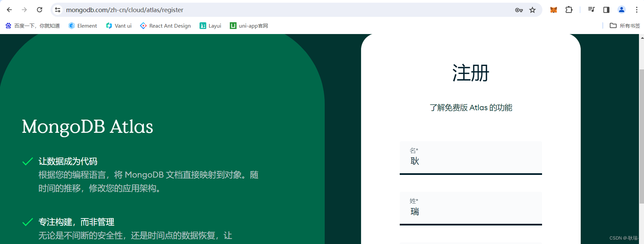Image resolution: width=644 pixels, height=244 pixels.
Task: Click checkmark icon beside 专注构建，而非管理
Action: (27, 222)
